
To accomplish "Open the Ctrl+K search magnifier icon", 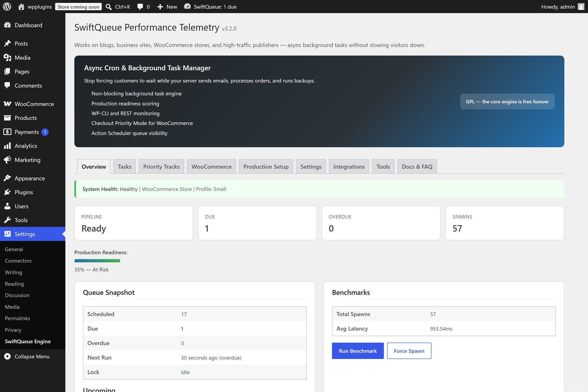I will click(x=109, y=7).
